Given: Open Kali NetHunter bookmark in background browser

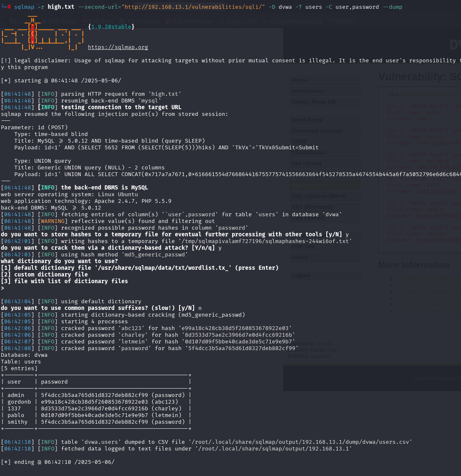Looking at the screenshot, I should [x=190, y=21].
